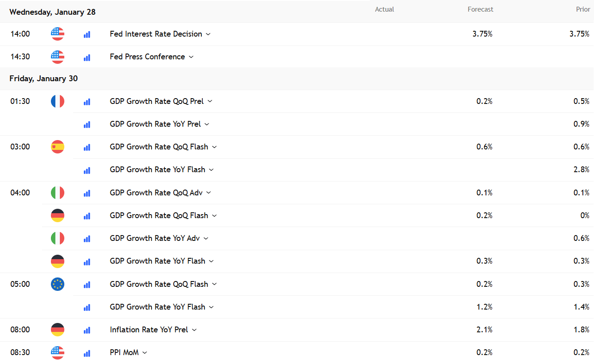Click importance bars icon for Inflation Rate YoY Prel
This screenshot has width=594, height=364.
[x=87, y=330]
